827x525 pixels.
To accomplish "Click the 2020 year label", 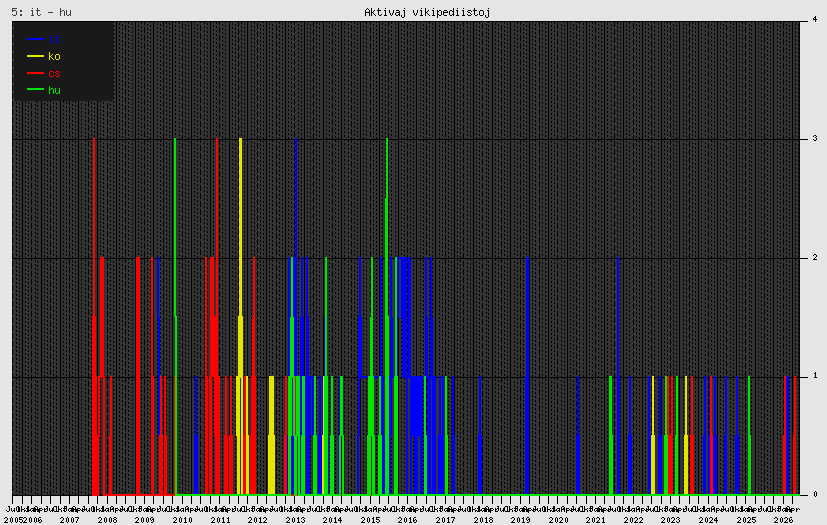I will (558, 520).
